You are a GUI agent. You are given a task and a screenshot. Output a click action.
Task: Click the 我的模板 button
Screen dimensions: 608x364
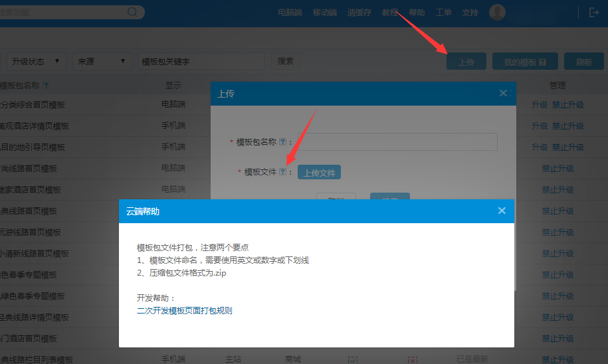524,62
